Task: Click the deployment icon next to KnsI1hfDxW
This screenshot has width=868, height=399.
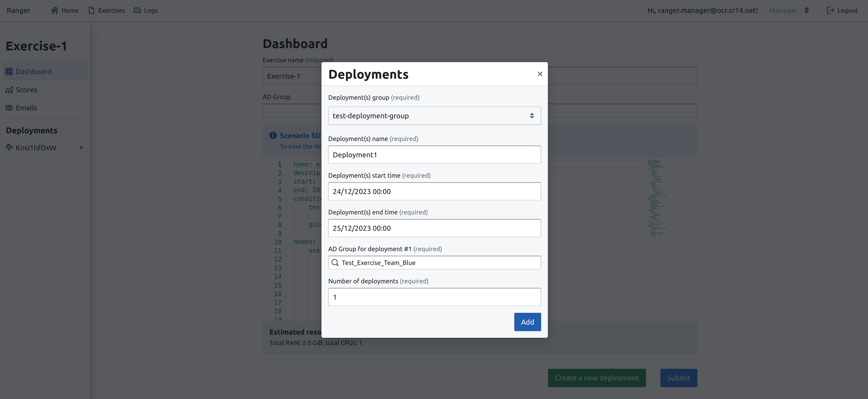Action: click(x=9, y=147)
